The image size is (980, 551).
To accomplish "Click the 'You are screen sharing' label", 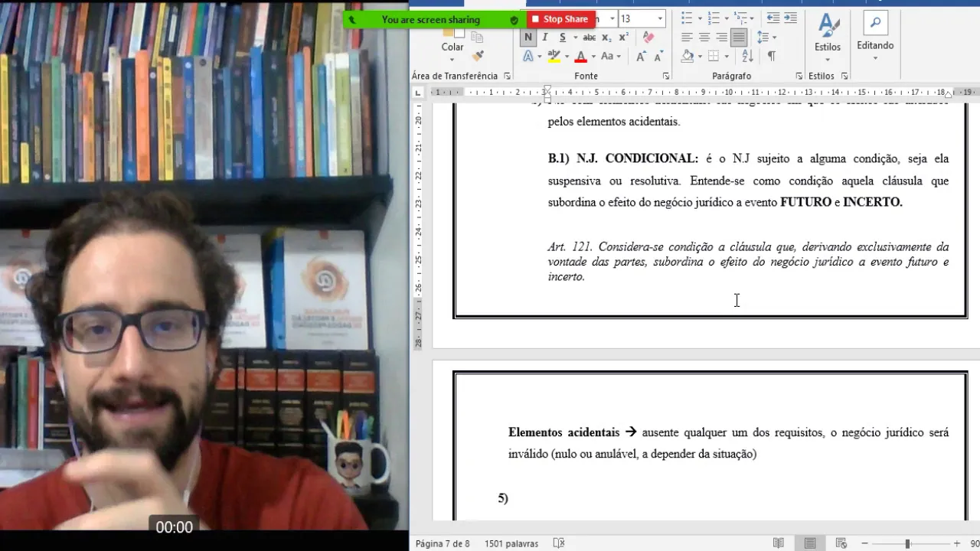I will 431,20.
